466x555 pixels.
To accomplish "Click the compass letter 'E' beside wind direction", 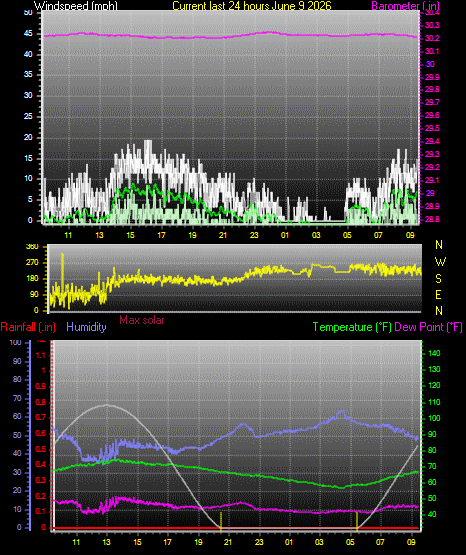I will click(438, 294).
